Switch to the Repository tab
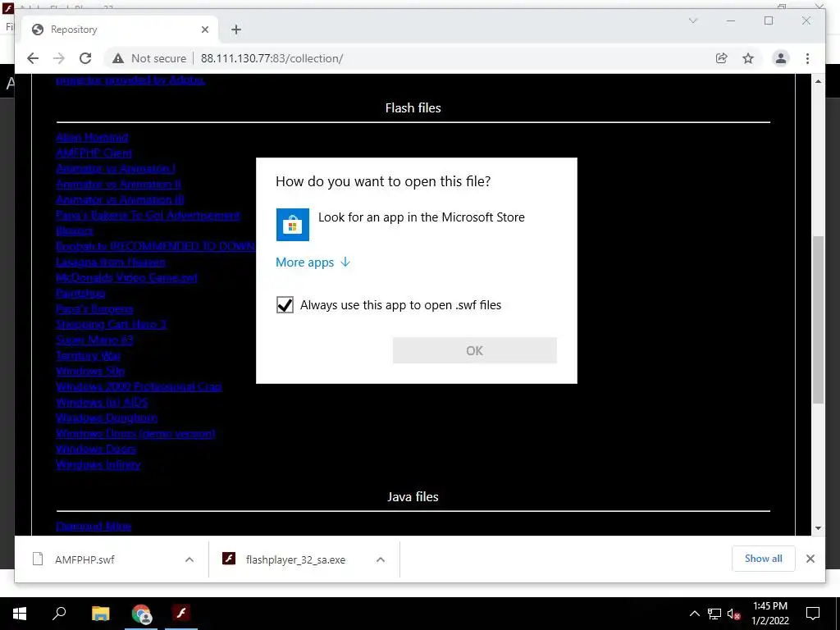Screen dimensions: 840x630 120,30
